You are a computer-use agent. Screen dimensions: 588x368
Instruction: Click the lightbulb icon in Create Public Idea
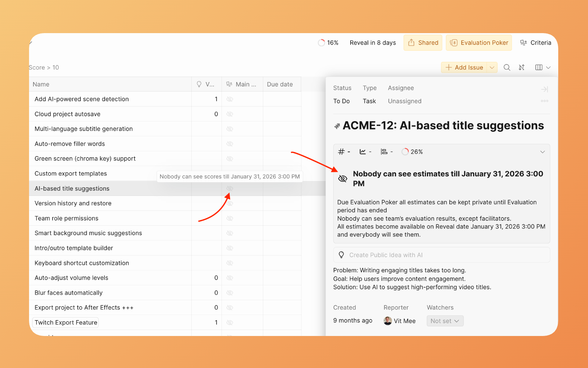(341, 255)
